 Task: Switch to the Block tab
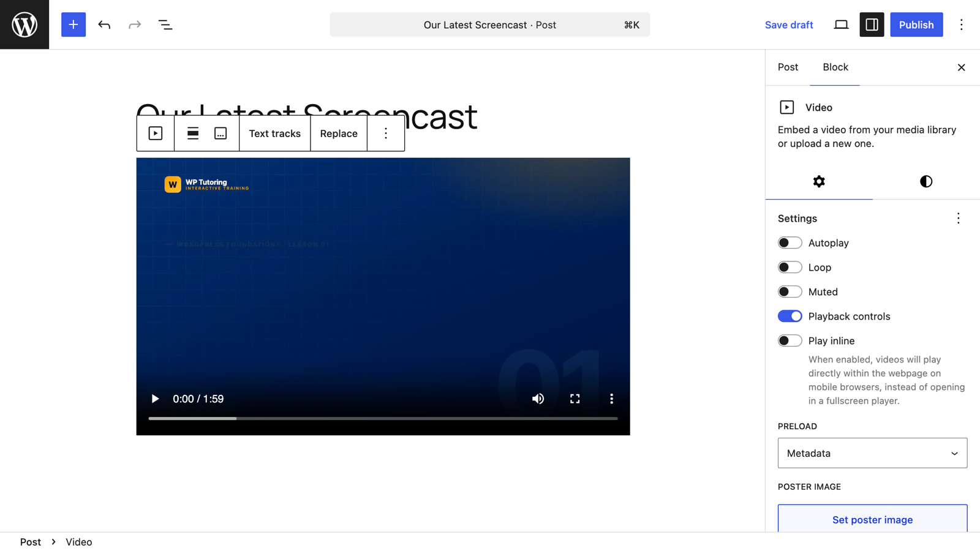[835, 67]
